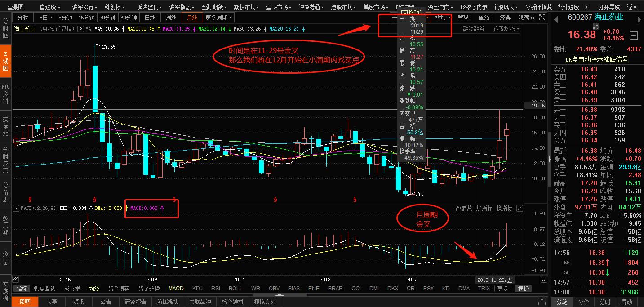Click the fullscreen chart icon
Screen dimensions: 644x307
pyautogui.click(x=542, y=18)
